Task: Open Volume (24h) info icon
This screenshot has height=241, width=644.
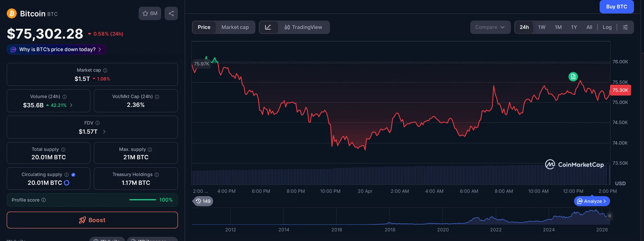Action: coord(64,97)
